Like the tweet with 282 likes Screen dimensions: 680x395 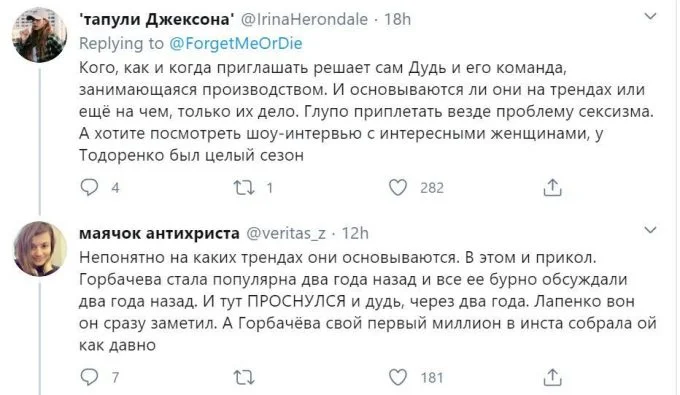(x=398, y=187)
